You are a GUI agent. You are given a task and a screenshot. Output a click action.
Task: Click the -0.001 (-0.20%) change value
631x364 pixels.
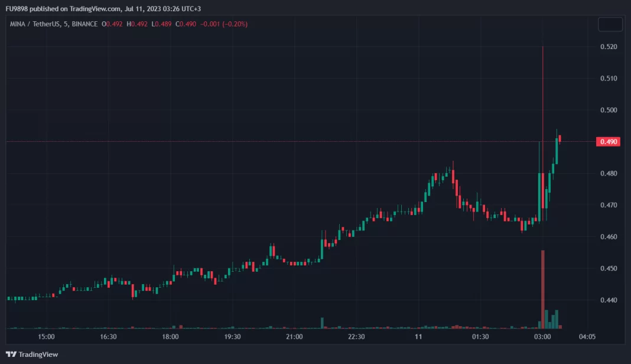[223, 24]
